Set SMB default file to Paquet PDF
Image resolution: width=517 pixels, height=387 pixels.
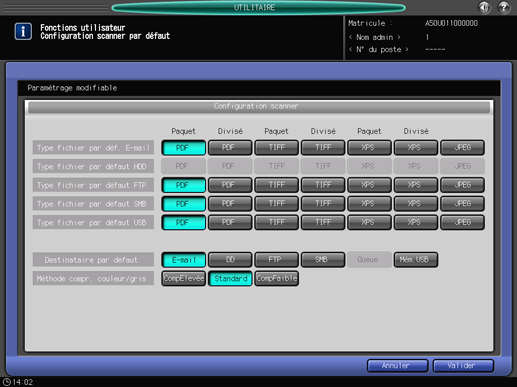click(x=183, y=204)
